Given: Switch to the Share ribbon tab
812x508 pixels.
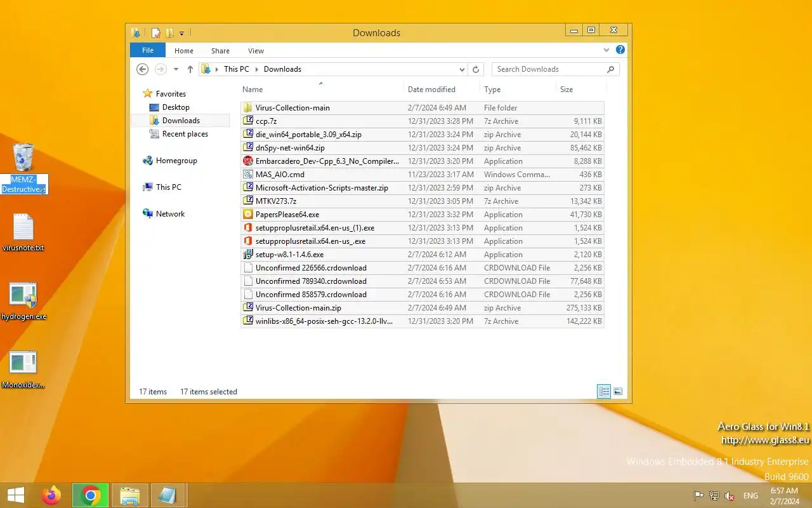Looking at the screenshot, I should click(x=220, y=51).
